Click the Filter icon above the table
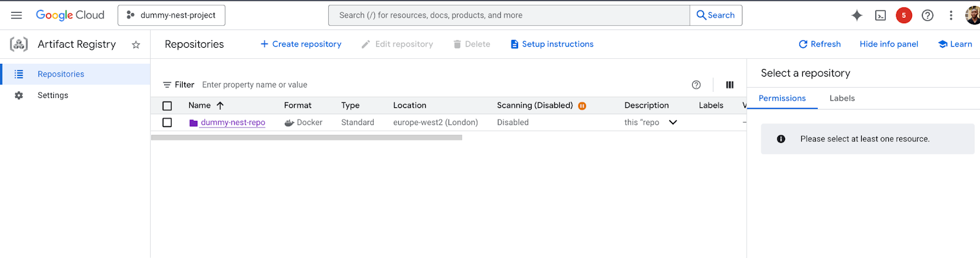The image size is (980, 258). click(167, 85)
